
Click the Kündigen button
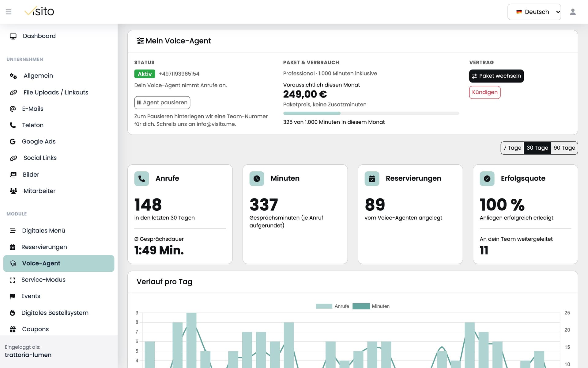coord(485,92)
